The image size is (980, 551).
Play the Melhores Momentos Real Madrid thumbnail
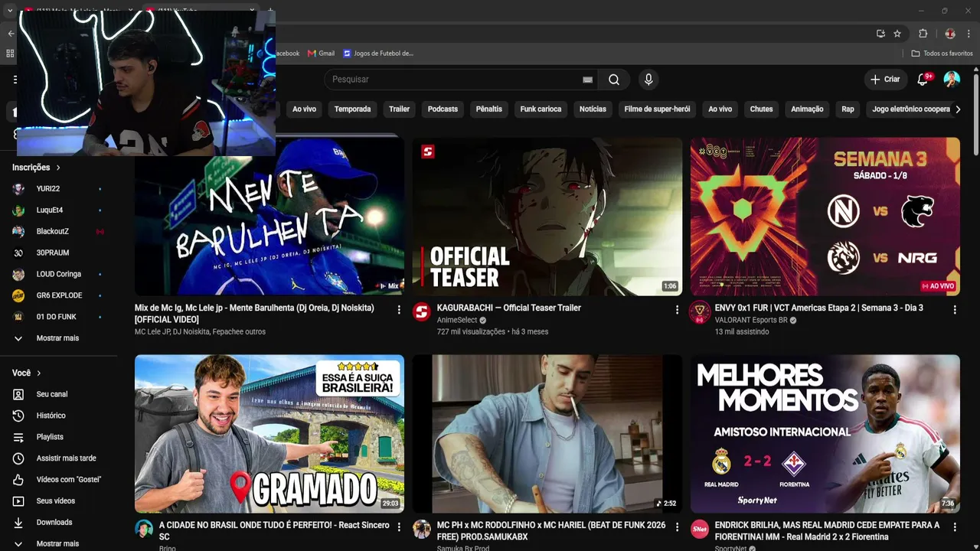825,434
